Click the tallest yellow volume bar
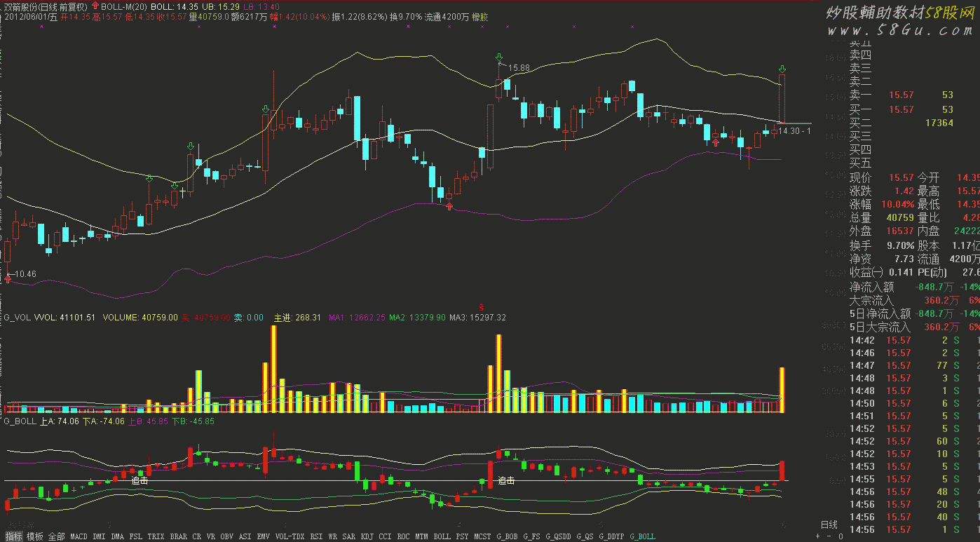Image resolution: width=980 pixels, height=542 pixels. point(273,368)
